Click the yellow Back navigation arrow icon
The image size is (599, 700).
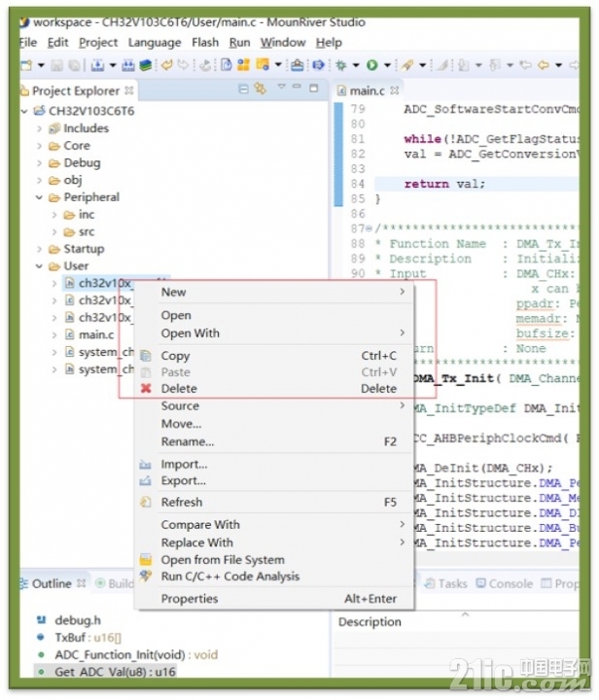pyautogui.click(x=544, y=66)
